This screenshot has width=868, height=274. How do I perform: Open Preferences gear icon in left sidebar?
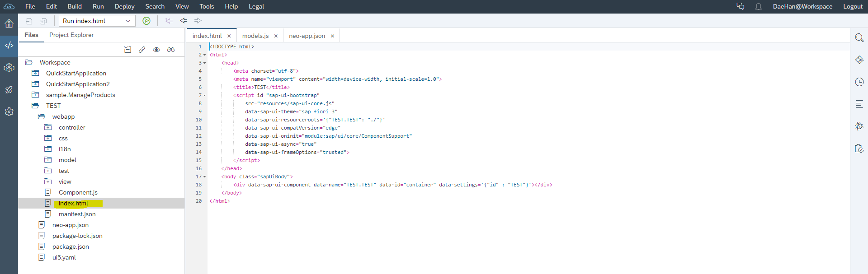coord(9,111)
